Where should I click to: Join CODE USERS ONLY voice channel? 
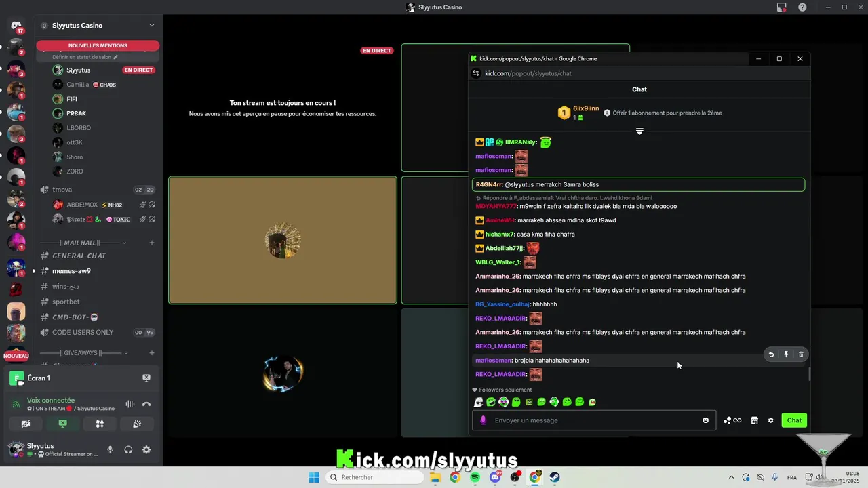[98, 333]
